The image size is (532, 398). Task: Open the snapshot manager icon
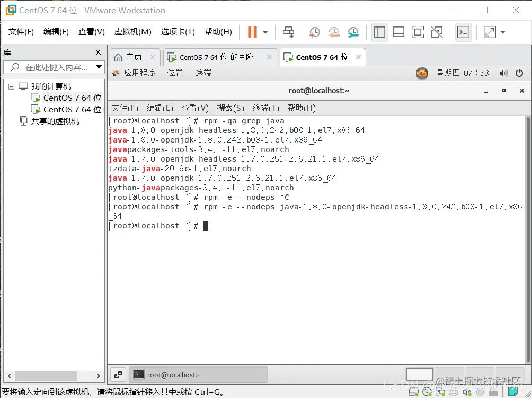[x=353, y=32]
